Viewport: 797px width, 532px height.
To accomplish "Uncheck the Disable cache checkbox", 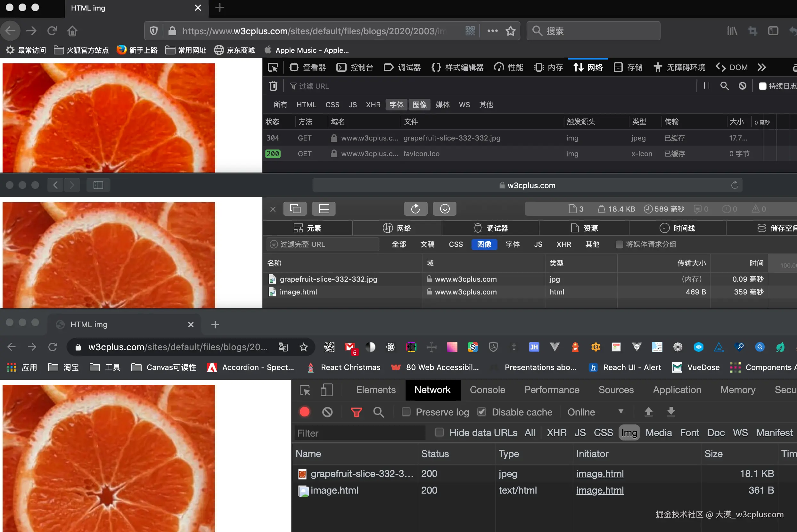I will 482,412.
